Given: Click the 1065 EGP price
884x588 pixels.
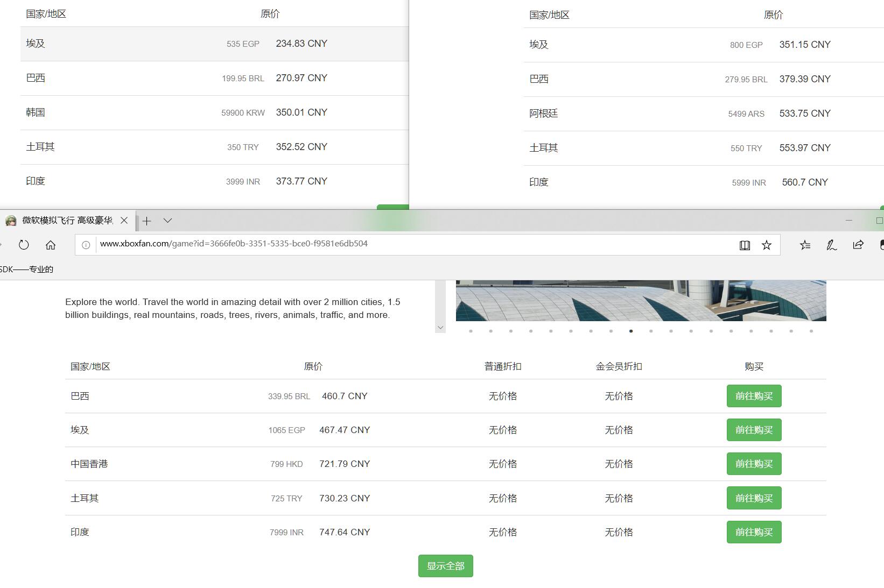Looking at the screenshot, I should click(287, 430).
